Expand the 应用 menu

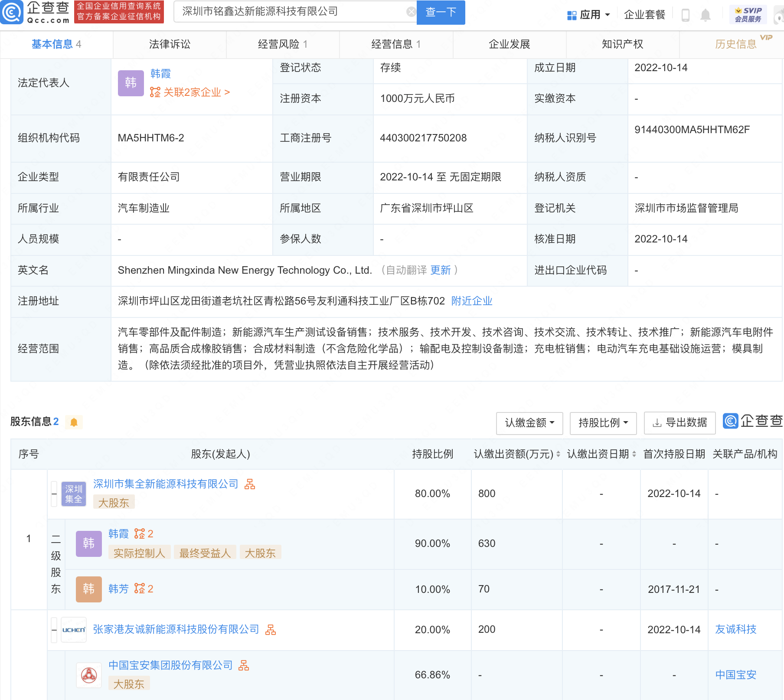(588, 15)
